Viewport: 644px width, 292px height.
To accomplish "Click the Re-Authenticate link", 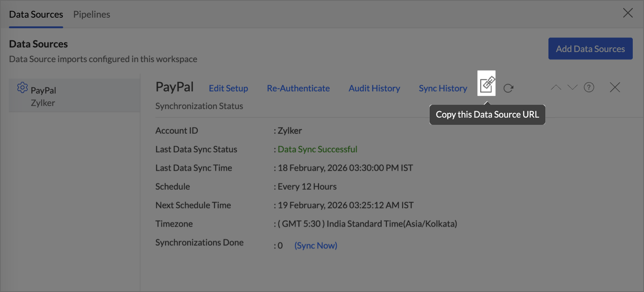I will click(298, 88).
